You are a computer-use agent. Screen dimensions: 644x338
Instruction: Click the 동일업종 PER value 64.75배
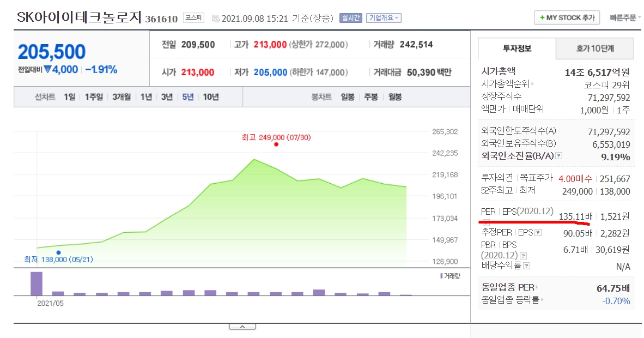pos(613,288)
